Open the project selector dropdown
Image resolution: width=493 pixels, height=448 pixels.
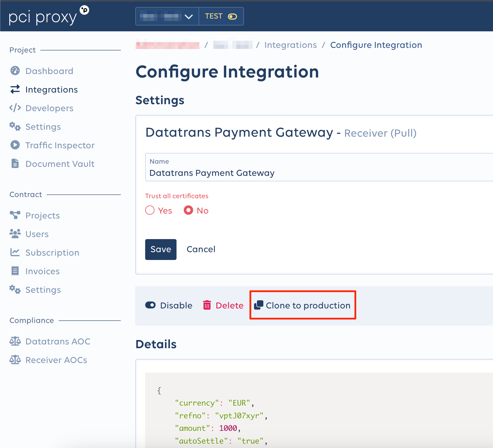(167, 16)
